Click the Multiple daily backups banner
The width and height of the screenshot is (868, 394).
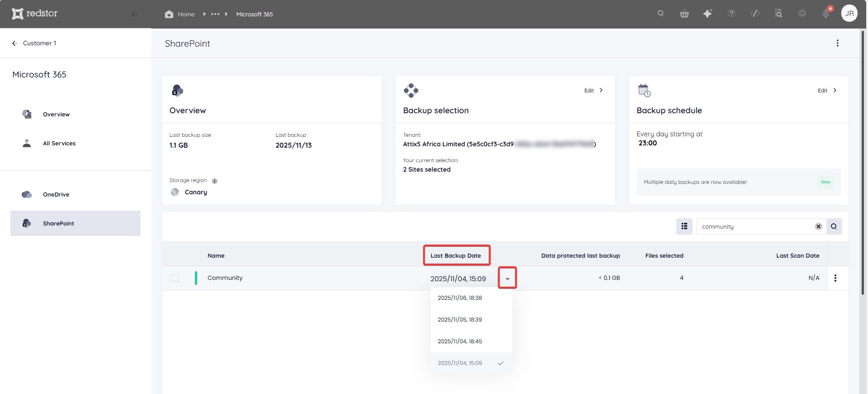pos(738,182)
